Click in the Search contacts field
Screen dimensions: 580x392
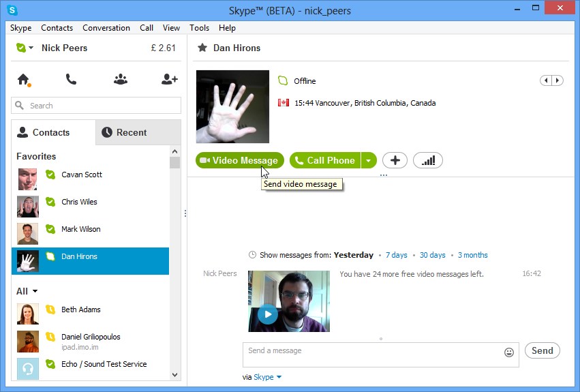click(96, 106)
